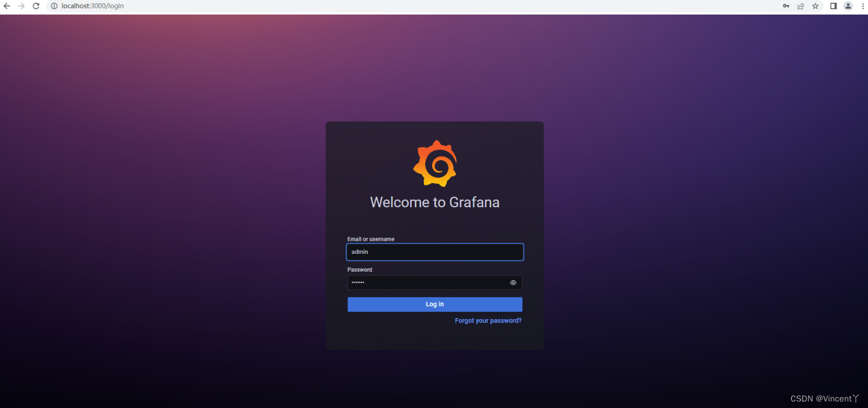Click the share page icon
Viewport: 868px width, 408px height.
801,6
